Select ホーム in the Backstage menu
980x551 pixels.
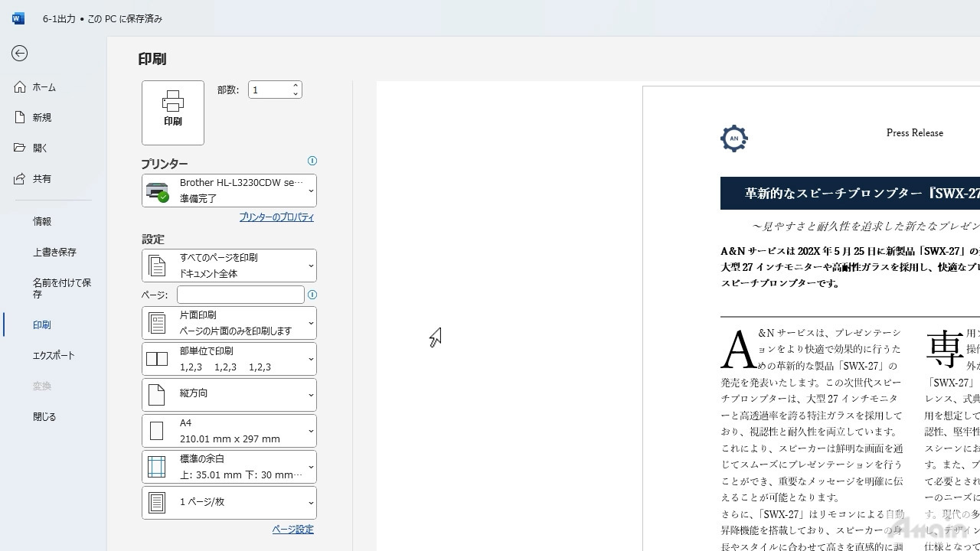pos(53,87)
